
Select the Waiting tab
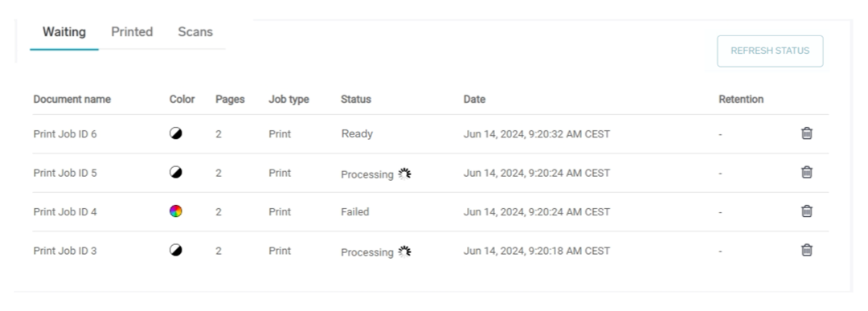click(x=64, y=32)
